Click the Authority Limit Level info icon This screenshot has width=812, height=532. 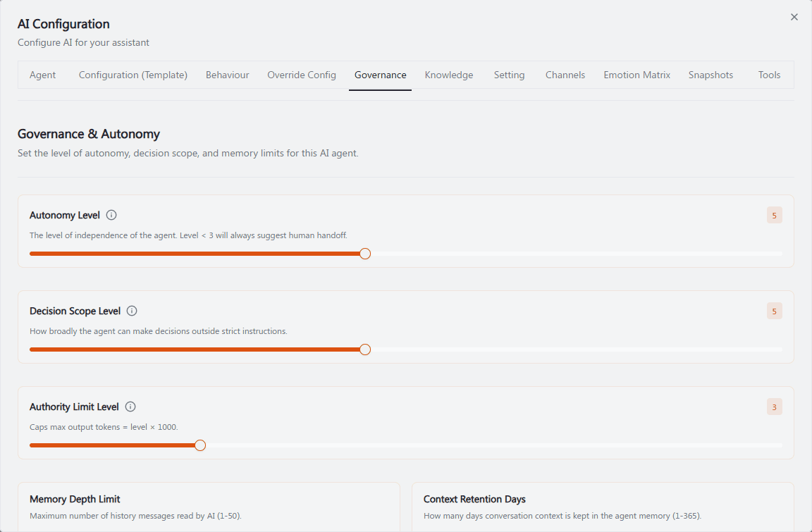(x=130, y=407)
